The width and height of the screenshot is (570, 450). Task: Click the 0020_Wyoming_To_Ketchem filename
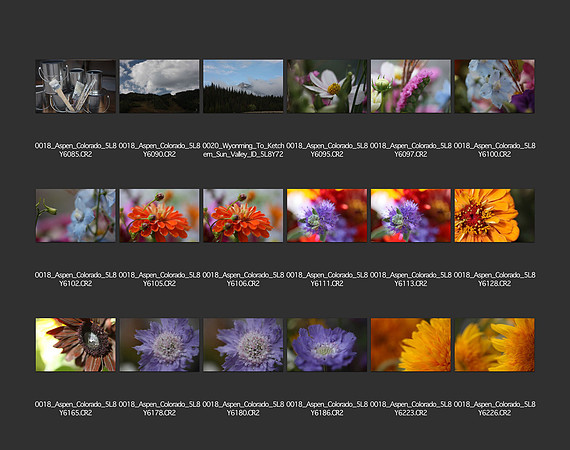[x=243, y=150]
